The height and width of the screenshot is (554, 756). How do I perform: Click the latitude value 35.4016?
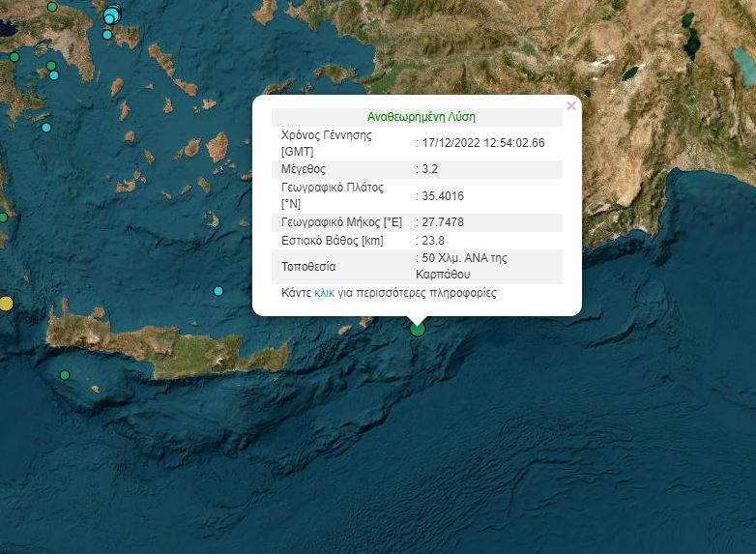(443, 195)
